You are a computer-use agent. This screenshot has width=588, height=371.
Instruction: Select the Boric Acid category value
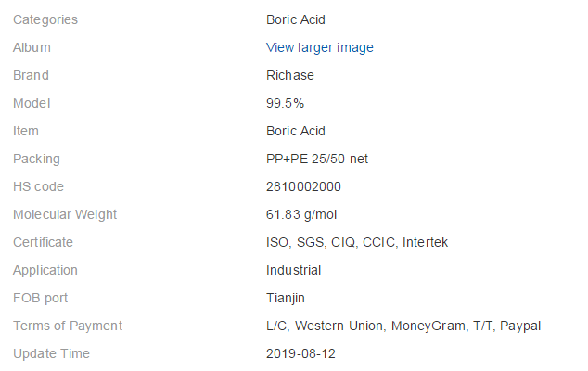296,19
